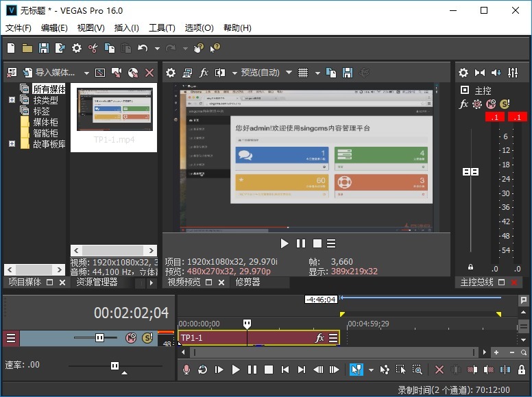
Task: Toggle solo on the timeline track
Action: coord(147,338)
